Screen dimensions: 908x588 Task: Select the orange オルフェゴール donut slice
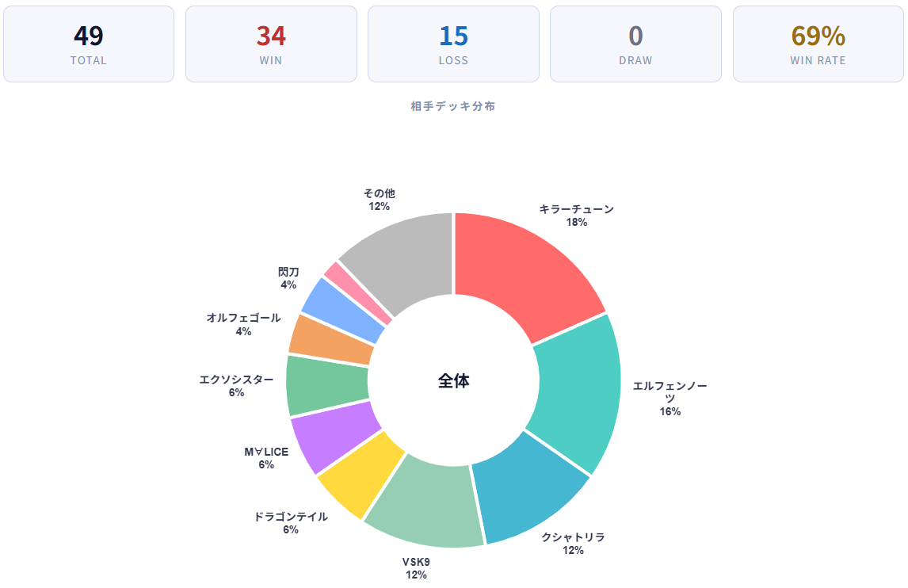pos(331,341)
